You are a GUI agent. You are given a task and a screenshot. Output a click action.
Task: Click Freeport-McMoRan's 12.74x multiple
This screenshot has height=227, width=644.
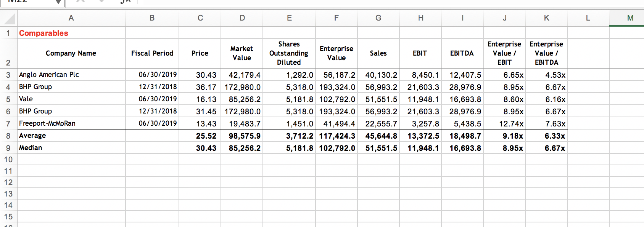pos(504,123)
